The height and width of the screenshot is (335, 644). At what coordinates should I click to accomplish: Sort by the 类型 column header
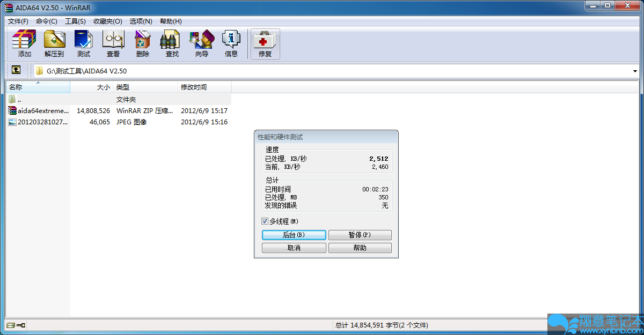point(145,87)
